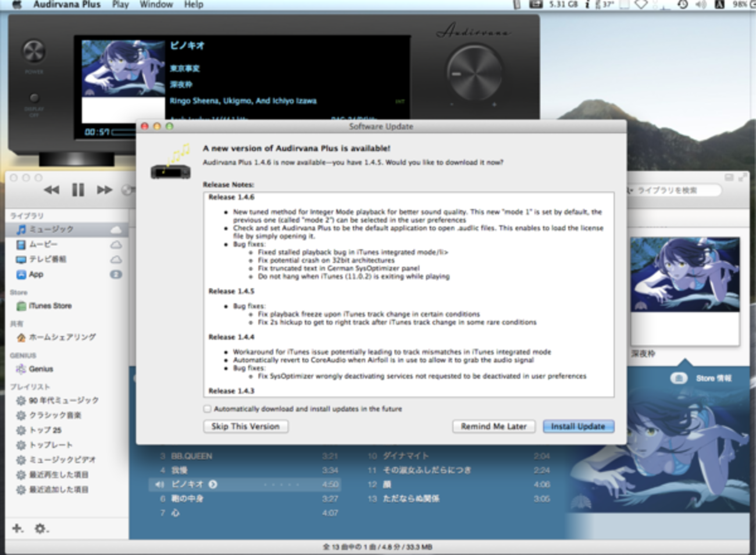
Task: Click the plus button to add a playlist
Action: [x=17, y=528]
